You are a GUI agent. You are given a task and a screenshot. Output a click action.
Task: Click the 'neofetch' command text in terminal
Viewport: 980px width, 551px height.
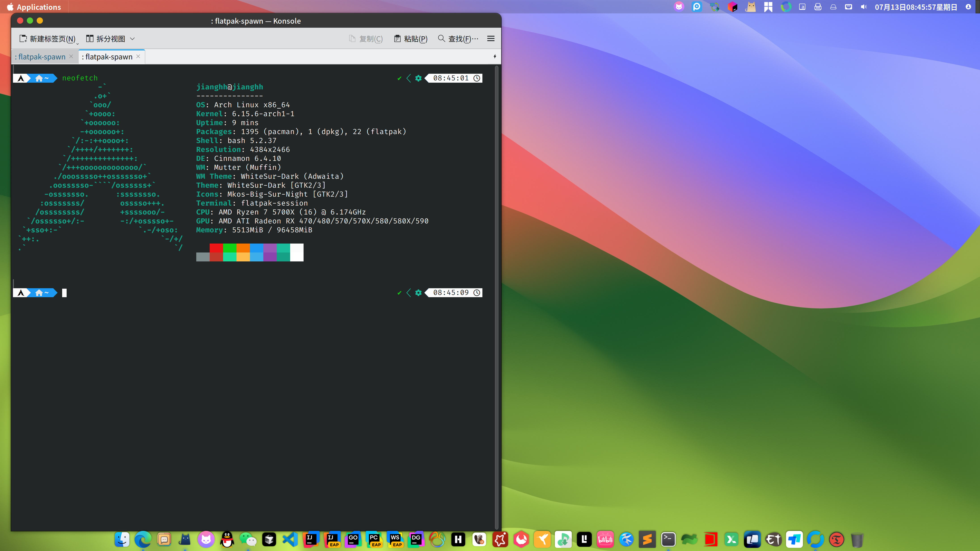coord(80,78)
